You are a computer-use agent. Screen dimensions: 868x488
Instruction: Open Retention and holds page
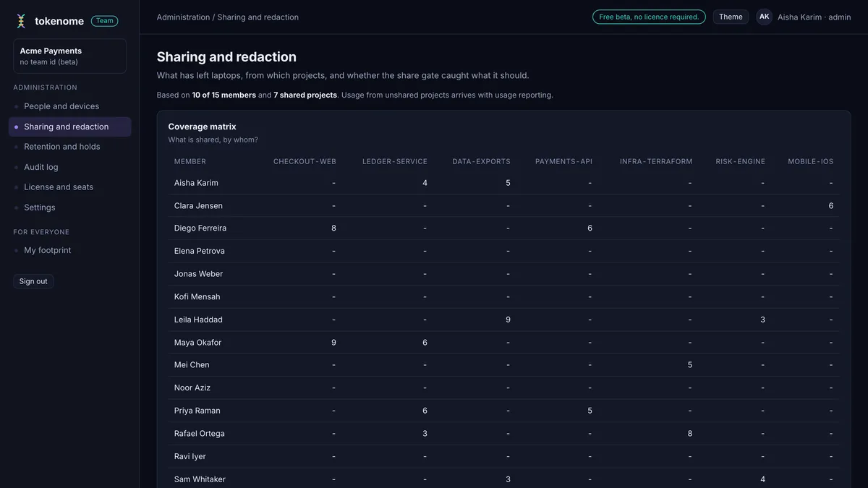click(x=69, y=147)
